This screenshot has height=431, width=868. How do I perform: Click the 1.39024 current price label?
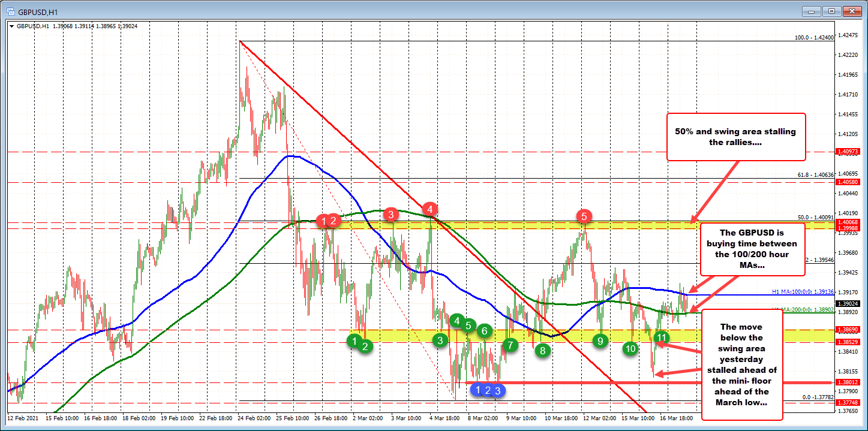pos(849,304)
